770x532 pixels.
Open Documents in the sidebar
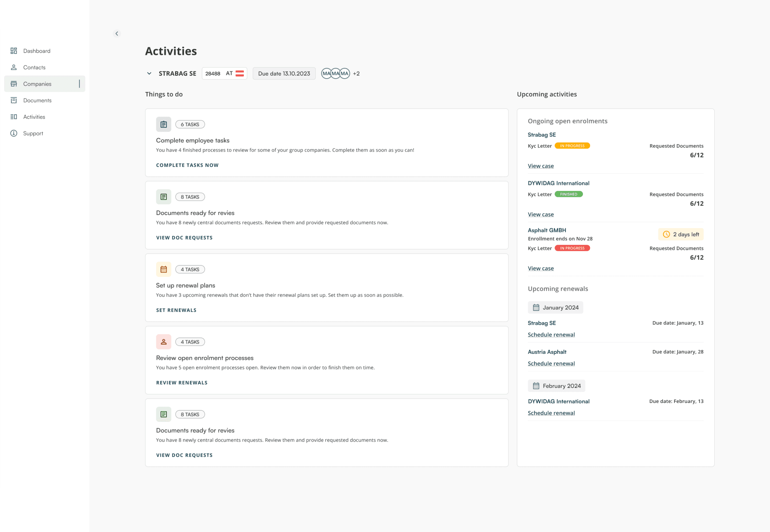pyautogui.click(x=45, y=100)
